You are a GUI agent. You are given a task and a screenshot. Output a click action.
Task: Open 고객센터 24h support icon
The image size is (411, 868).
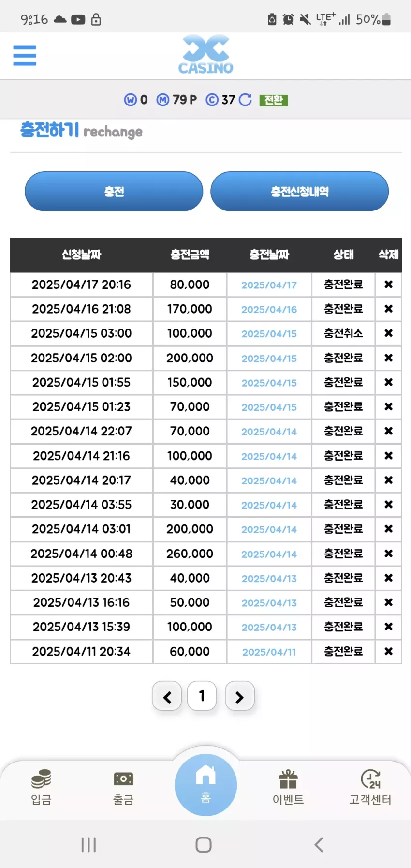(x=370, y=787)
